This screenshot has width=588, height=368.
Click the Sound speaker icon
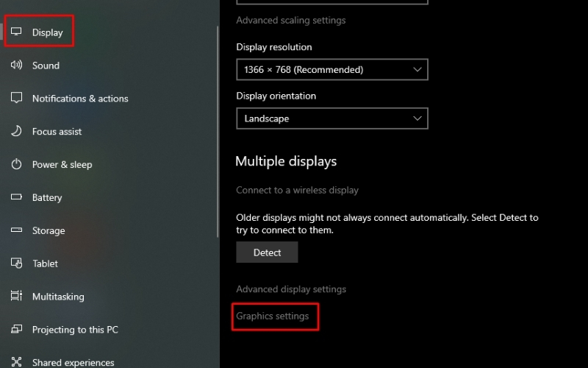16,66
